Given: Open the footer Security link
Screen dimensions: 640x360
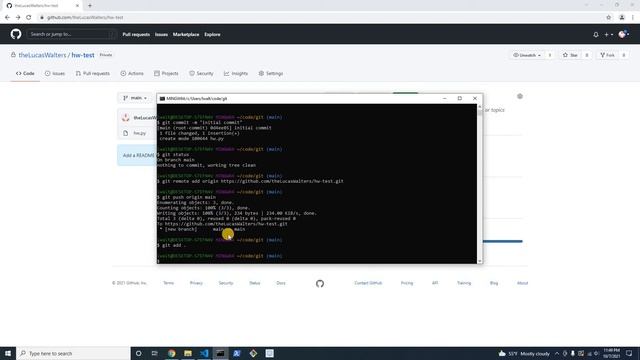Looking at the screenshot, I should point(226,283).
